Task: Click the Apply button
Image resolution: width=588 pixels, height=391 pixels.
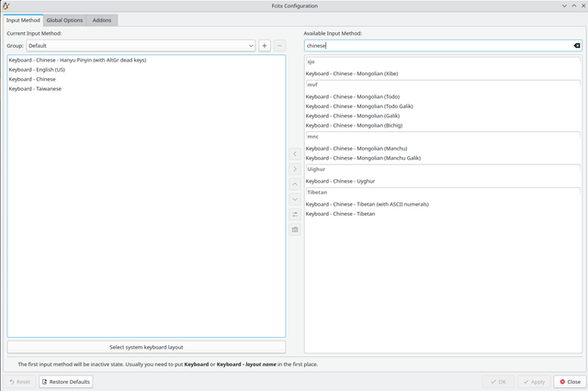Action: tap(534, 382)
